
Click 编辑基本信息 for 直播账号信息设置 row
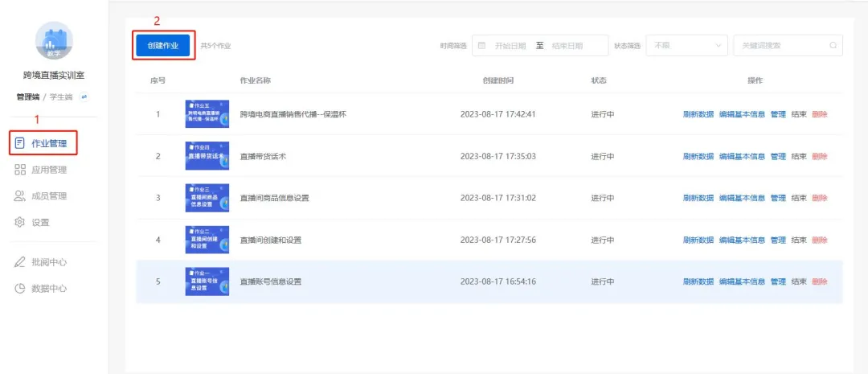pyautogui.click(x=742, y=282)
